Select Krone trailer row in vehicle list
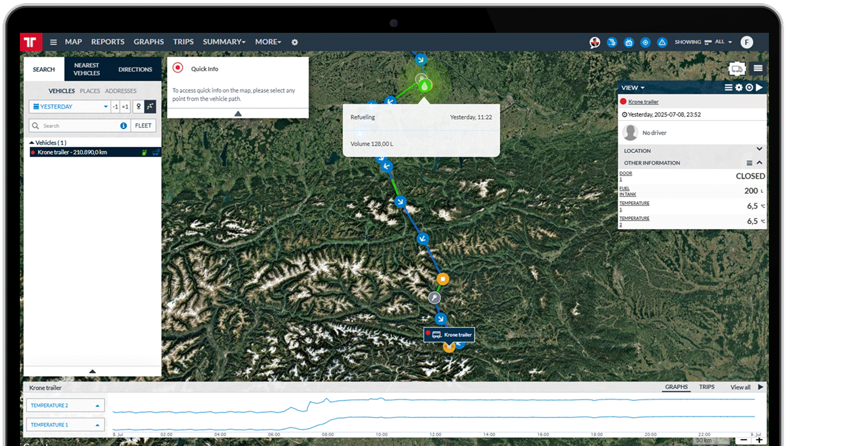This screenshot has height=446, width=868. (95, 152)
